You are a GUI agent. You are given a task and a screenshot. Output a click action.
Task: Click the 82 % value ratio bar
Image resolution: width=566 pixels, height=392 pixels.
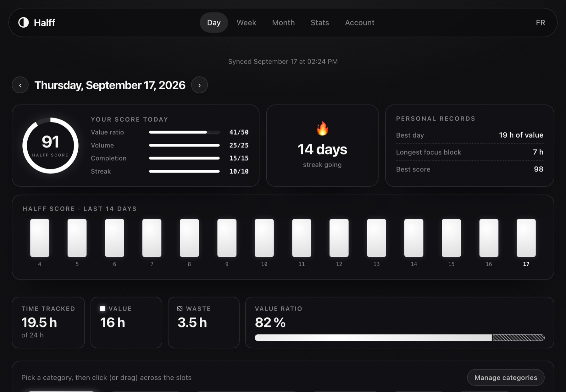tap(400, 338)
